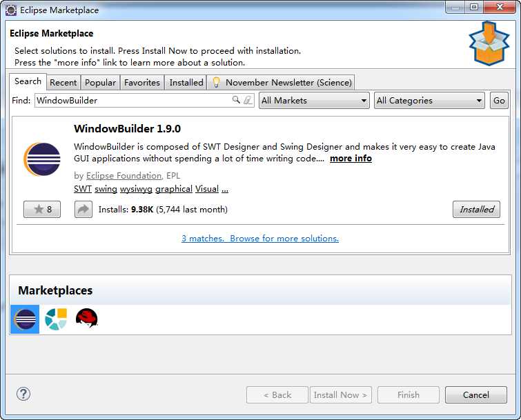The height and width of the screenshot is (420, 521).
Task: Open the All Categories dropdown
Action: 429,100
